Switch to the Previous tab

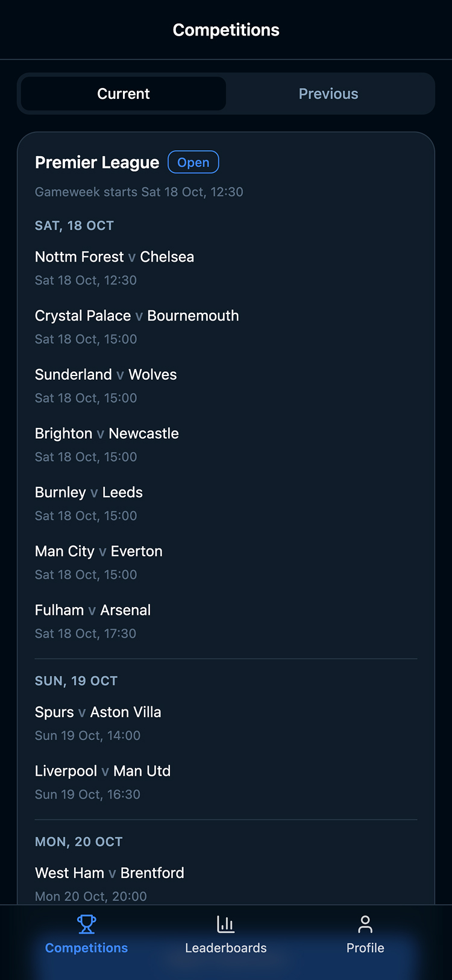pyautogui.click(x=328, y=94)
